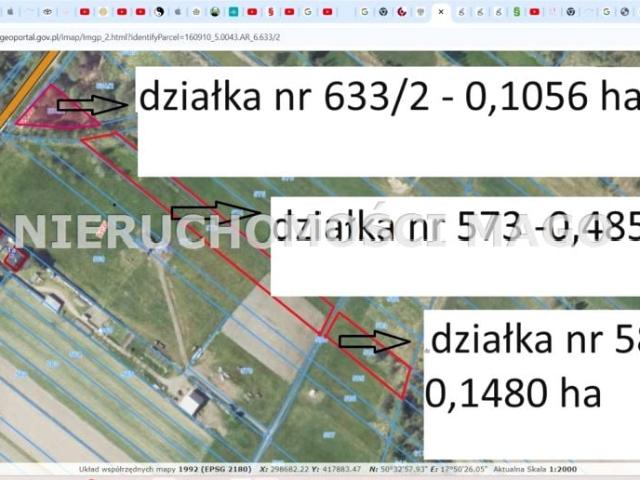Open the red swirl icon browser tab

402,12
